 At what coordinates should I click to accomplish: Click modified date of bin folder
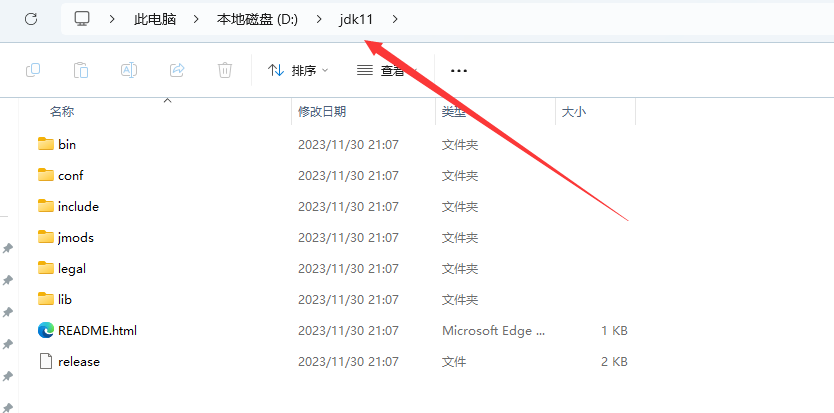[348, 144]
